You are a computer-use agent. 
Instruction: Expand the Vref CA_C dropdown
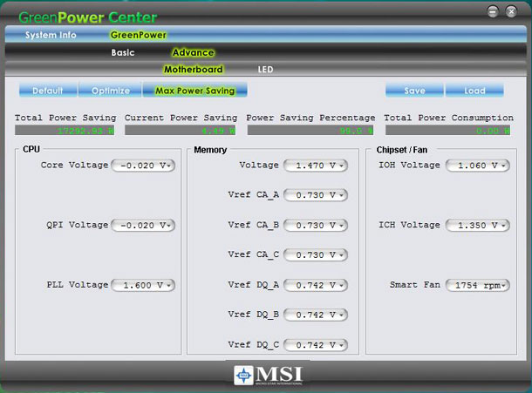(x=316, y=254)
